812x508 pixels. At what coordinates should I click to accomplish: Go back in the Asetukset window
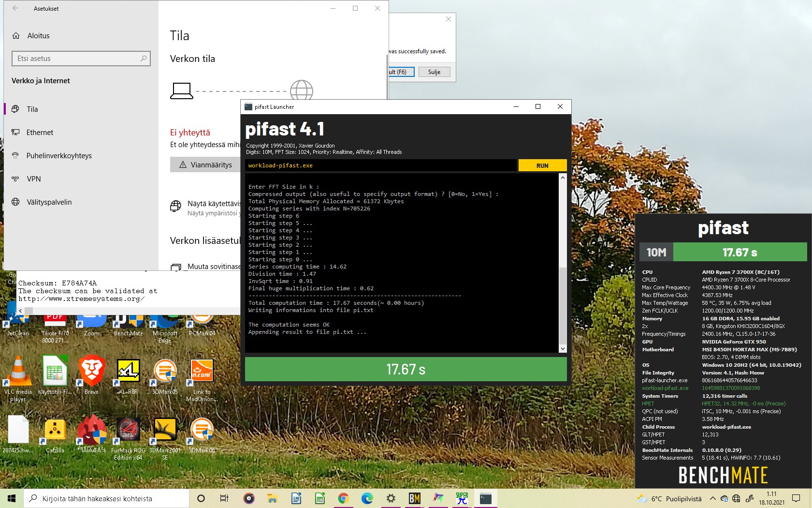[x=15, y=8]
